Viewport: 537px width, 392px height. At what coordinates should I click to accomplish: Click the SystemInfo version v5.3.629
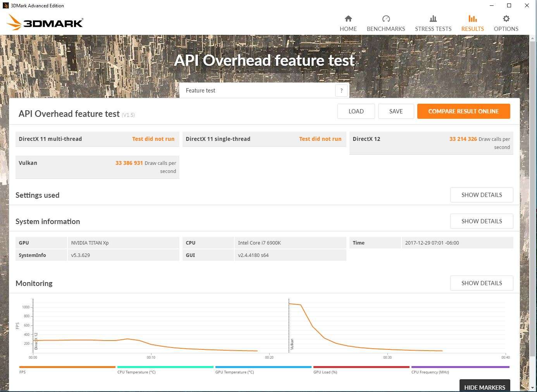[x=81, y=255]
